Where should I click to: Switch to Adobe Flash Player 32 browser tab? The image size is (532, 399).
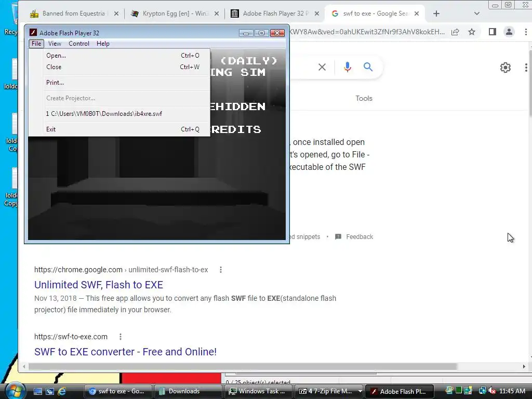point(275,14)
